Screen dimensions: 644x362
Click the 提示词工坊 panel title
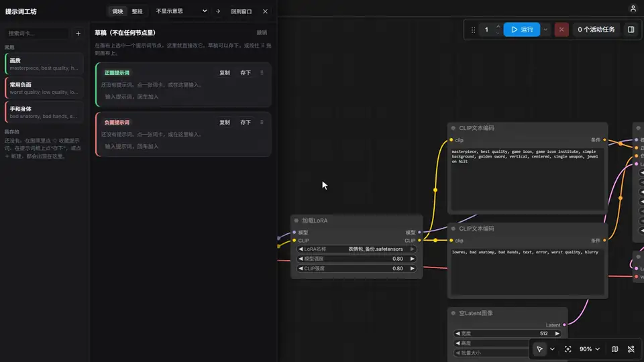click(x=21, y=11)
